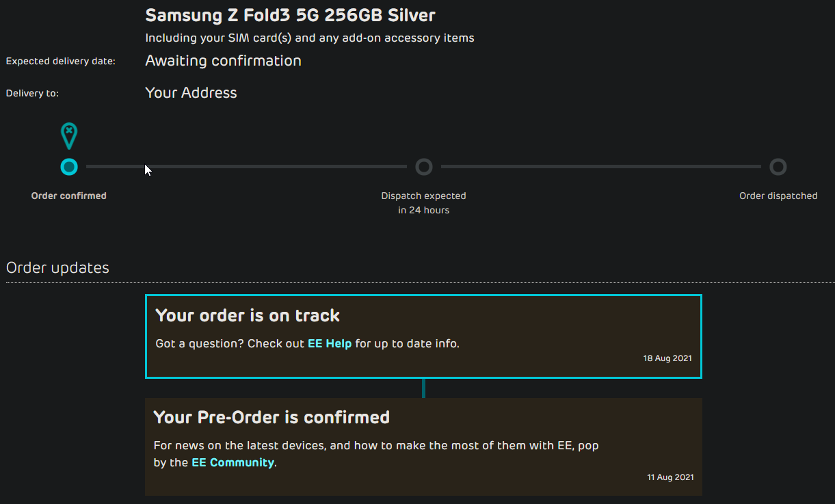This screenshot has height=504, width=835.
Task: Click the Your order is on track heading
Action: (x=248, y=315)
